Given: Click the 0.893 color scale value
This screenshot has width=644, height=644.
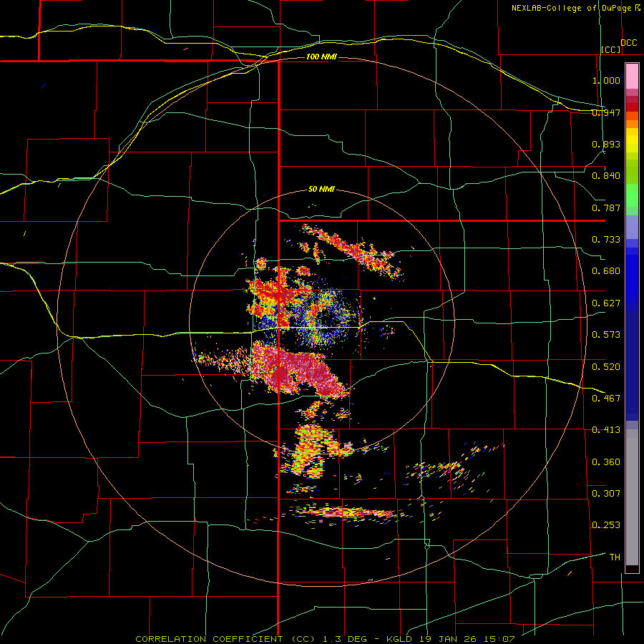Looking at the screenshot, I should [x=606, y=144].
